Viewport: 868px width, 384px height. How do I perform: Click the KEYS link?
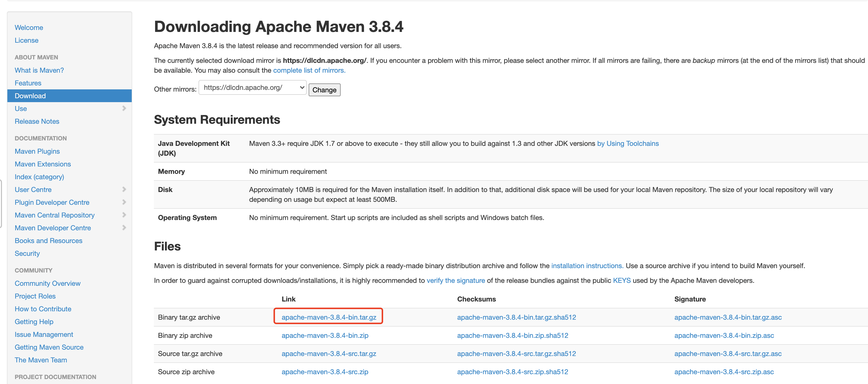[x=622, y=281]
